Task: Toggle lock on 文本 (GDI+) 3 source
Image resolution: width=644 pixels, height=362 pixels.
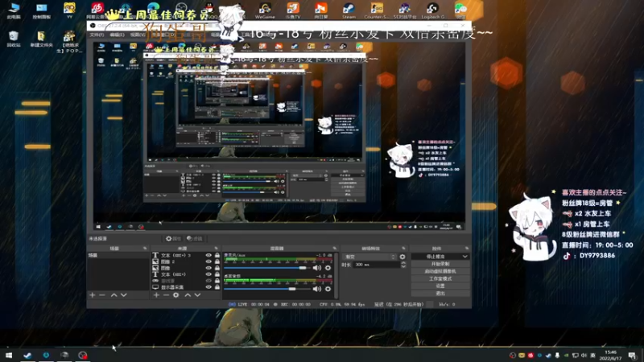Action: coord(217,255)
